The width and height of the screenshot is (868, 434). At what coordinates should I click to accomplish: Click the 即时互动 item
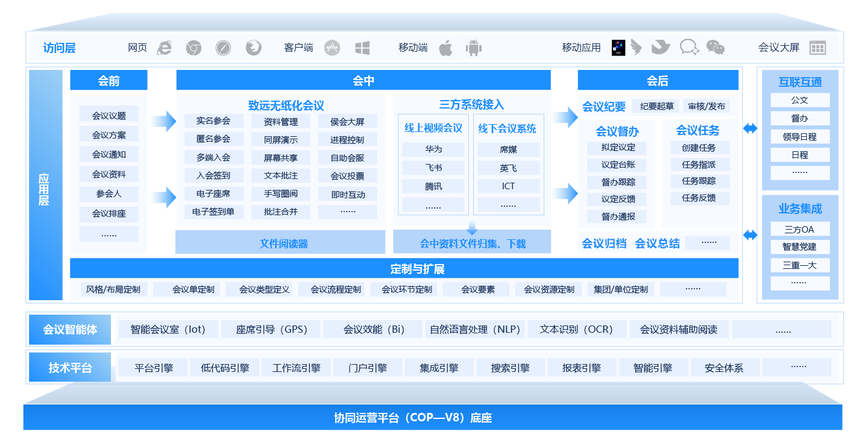click(x=348, y=194)
